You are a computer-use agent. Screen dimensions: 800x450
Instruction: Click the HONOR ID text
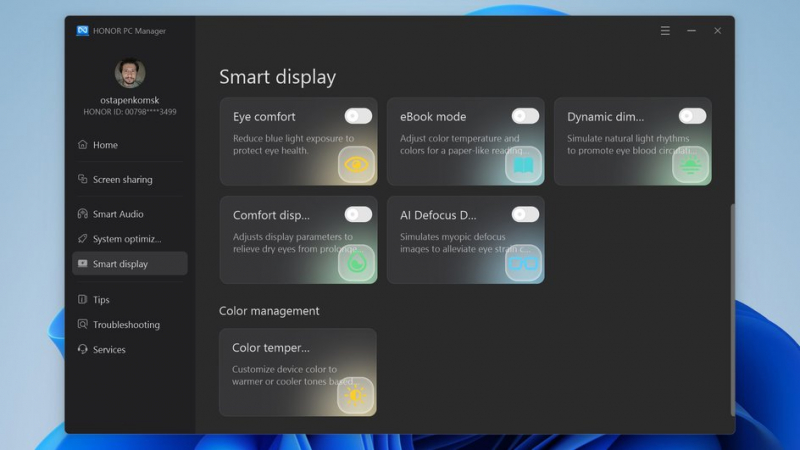pyautogui.click(x=130, y=112)
